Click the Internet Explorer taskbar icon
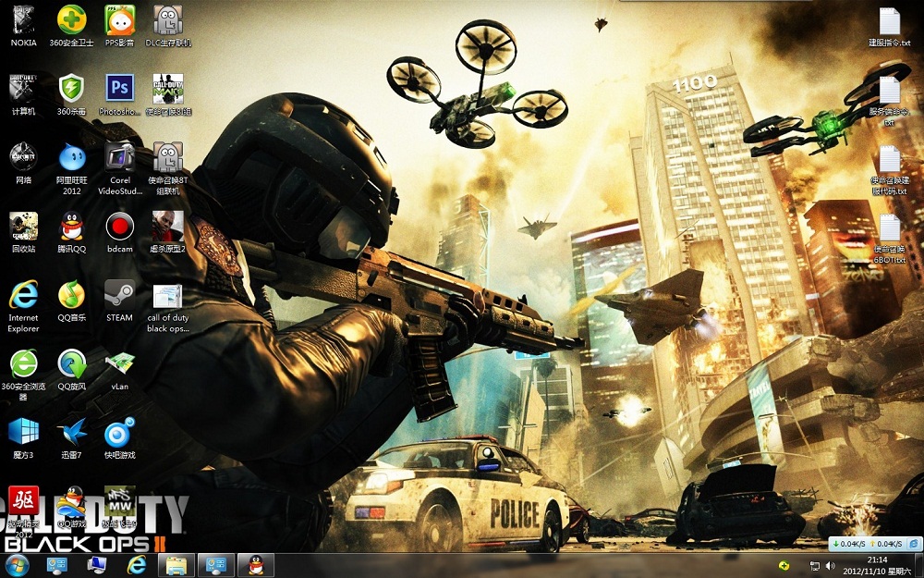The width and height of the screenshot is (924, 578). tap(137, 564)
